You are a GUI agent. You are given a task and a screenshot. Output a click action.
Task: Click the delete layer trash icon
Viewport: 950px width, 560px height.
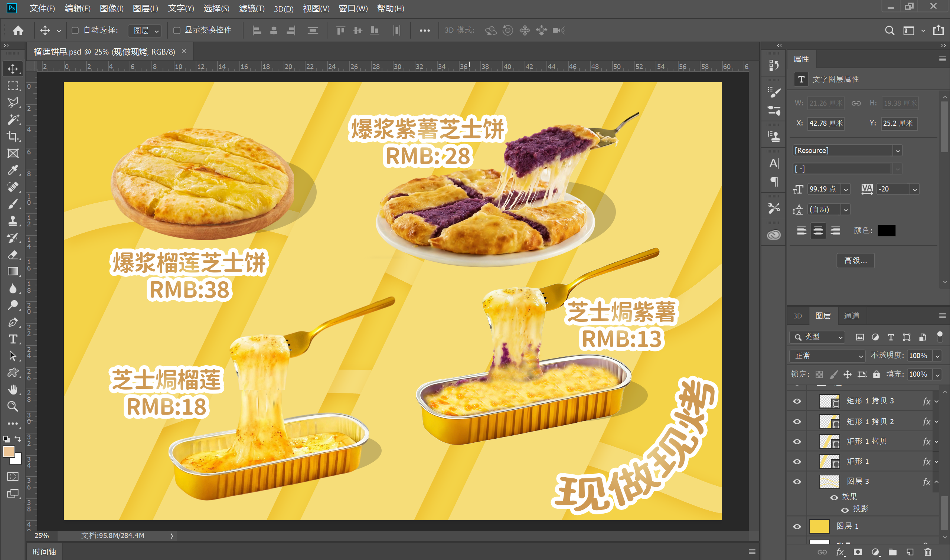point(928,552)
